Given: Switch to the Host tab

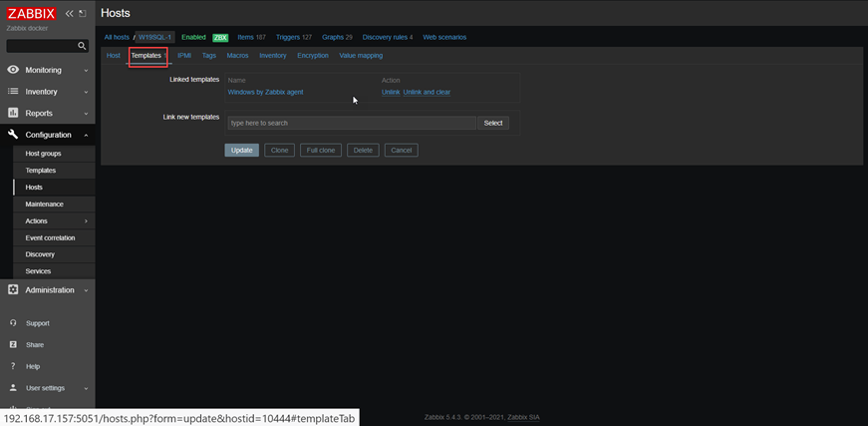Looking at the screenshot, I should pos(114,56).
